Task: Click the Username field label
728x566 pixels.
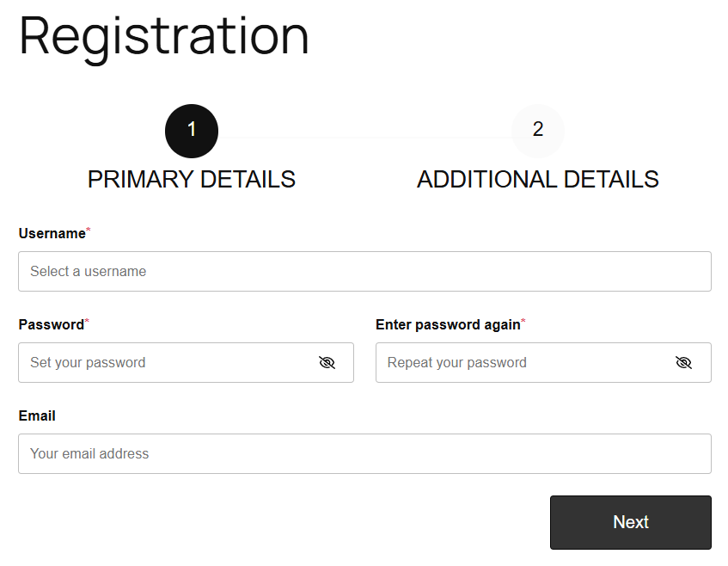Action: coord(52,234)
